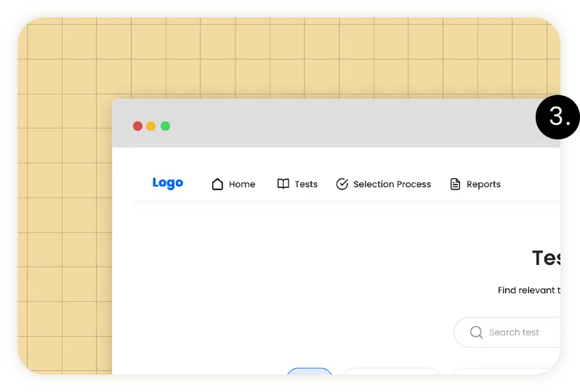This screenshot has width=580, height=392.
Task: Click the blue Logo link
Action: tap(168, 183)
